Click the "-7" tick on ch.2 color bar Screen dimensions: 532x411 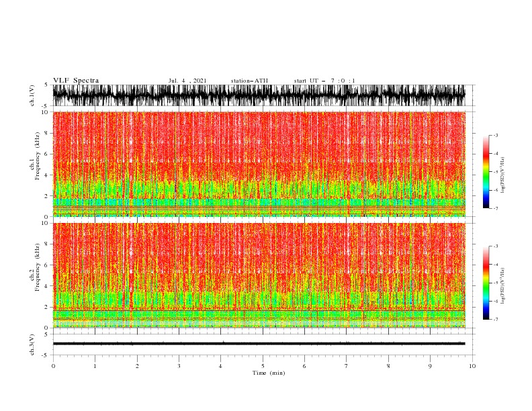[x=496, y=320]
